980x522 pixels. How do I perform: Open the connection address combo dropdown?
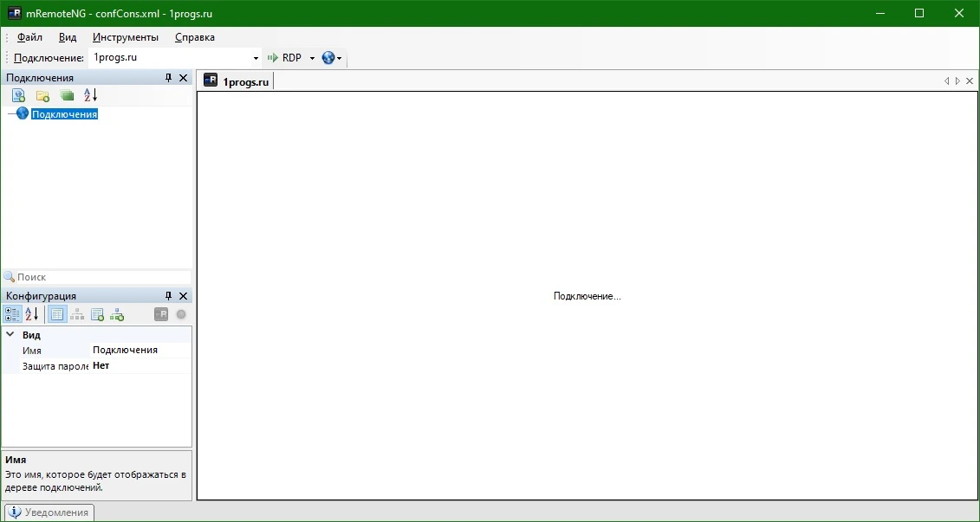click(x=256, y=58)
